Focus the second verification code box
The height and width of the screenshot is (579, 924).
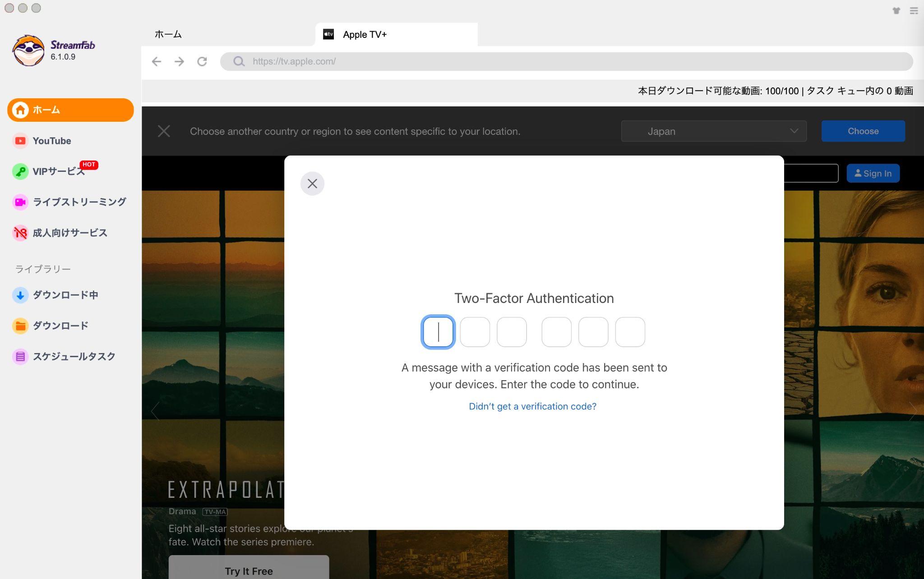[x=475, y=332]
